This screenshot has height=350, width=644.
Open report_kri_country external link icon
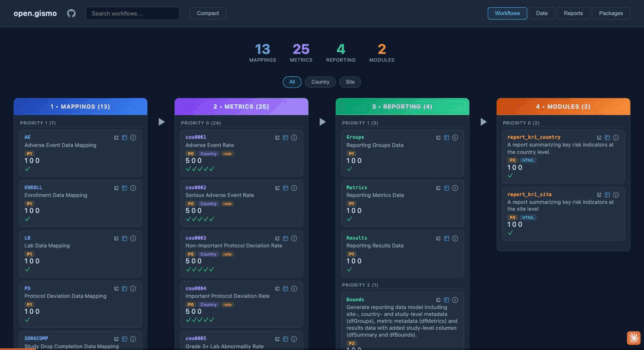[x=600, y=137]
